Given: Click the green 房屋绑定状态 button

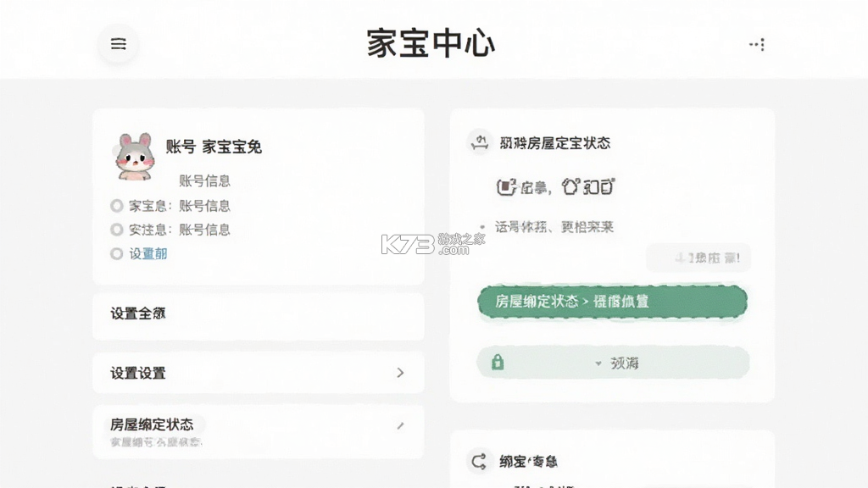Looking at the screenshot, I should pos(612,302).
